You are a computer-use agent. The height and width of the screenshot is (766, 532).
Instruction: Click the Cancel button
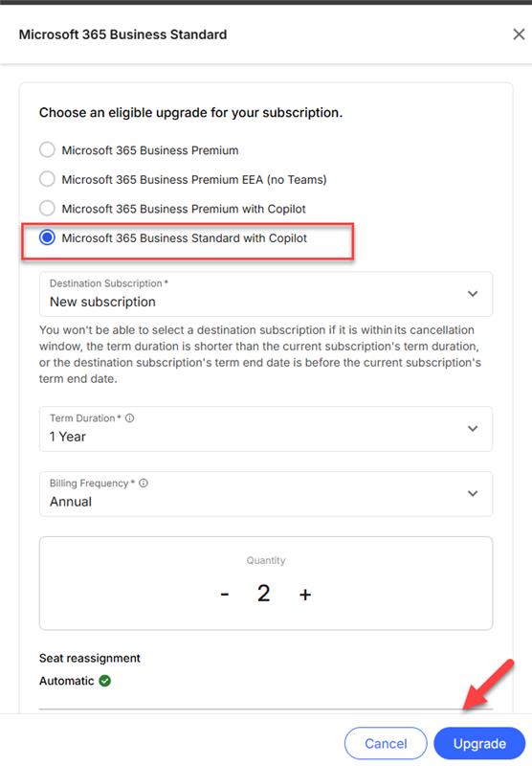(x=386, y=744)
